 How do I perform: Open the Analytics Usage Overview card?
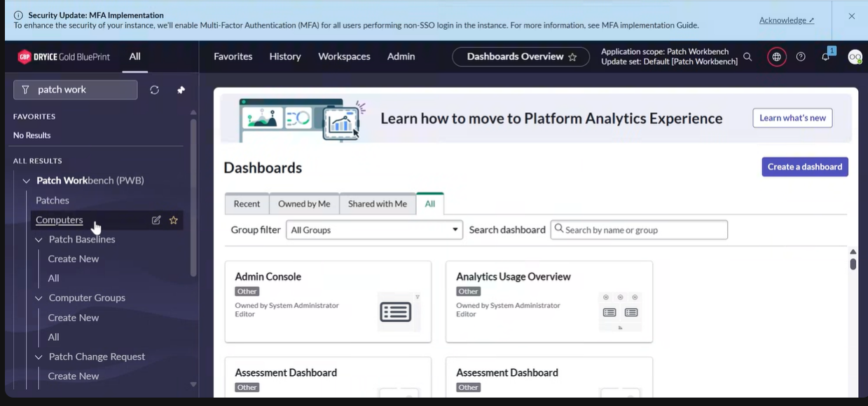click(549, 302)
